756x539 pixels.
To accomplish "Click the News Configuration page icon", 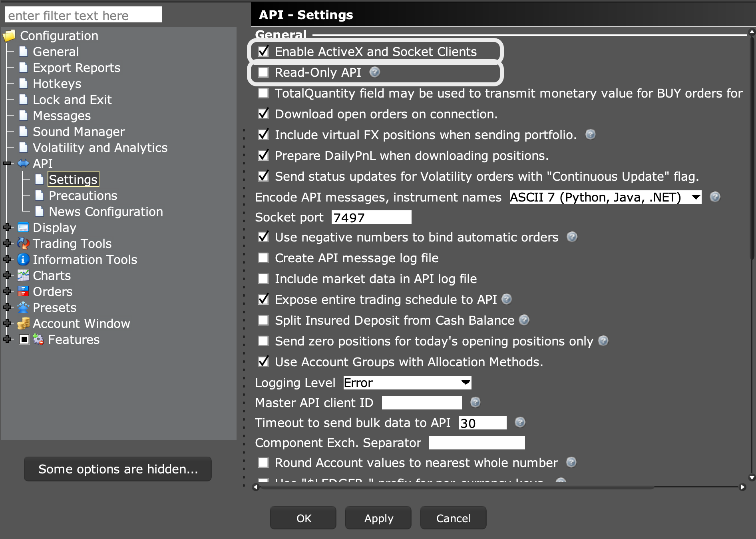I will [x=40, y=212].
